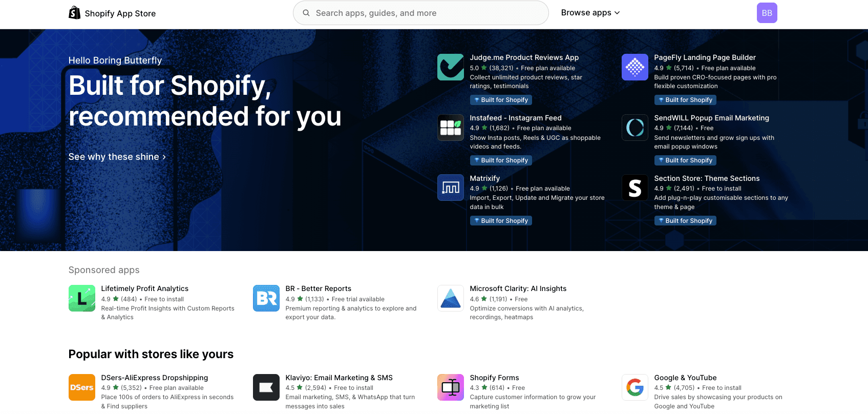The image size is (868, 414).
Task: Open Shopify Forms title
Action: [494, 378]
